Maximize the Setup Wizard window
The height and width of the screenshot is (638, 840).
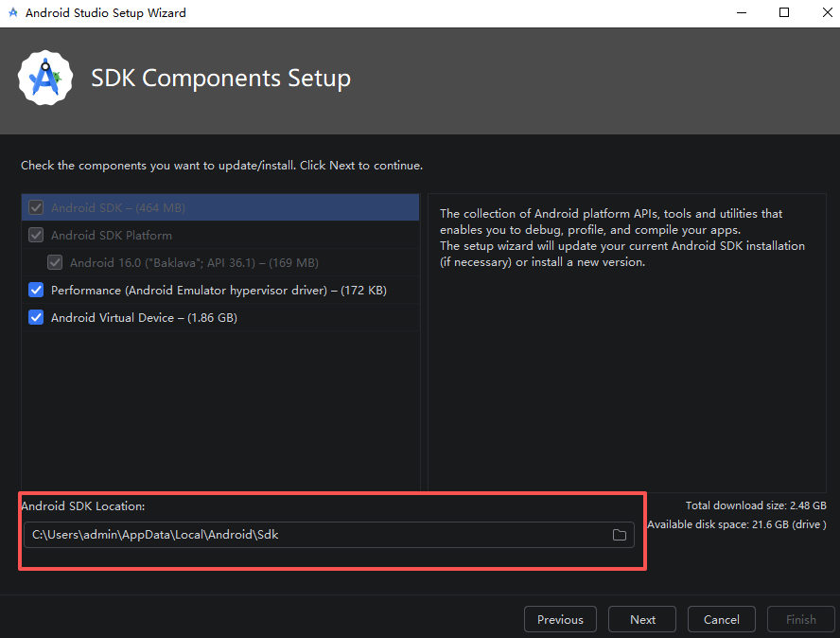pyautogui.click(x=784, y=12)
